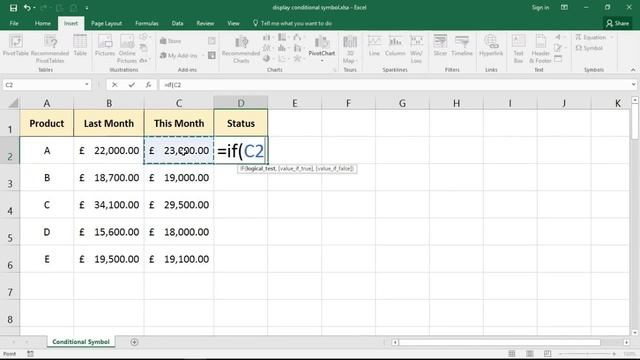640x360 pixels.
Task: Insert a Text Box
Action: point(518,49)
